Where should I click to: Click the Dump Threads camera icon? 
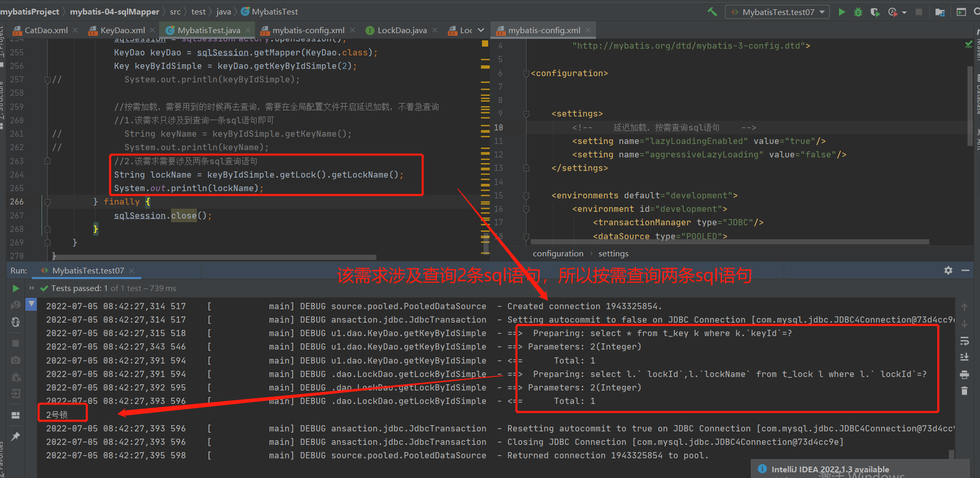tap(16, 360)
